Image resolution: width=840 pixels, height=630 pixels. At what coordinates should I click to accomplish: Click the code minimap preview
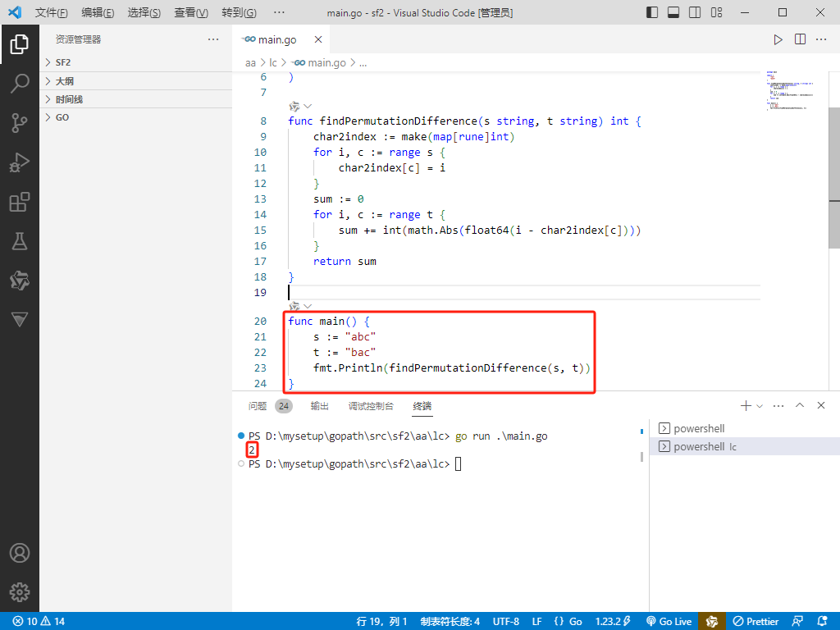(x=791, y=91)
